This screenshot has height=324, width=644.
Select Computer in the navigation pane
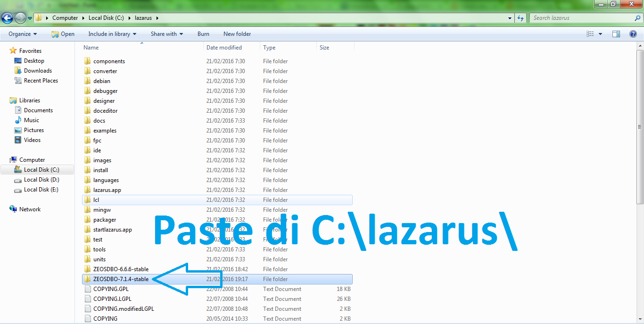(x=32, y=160)
